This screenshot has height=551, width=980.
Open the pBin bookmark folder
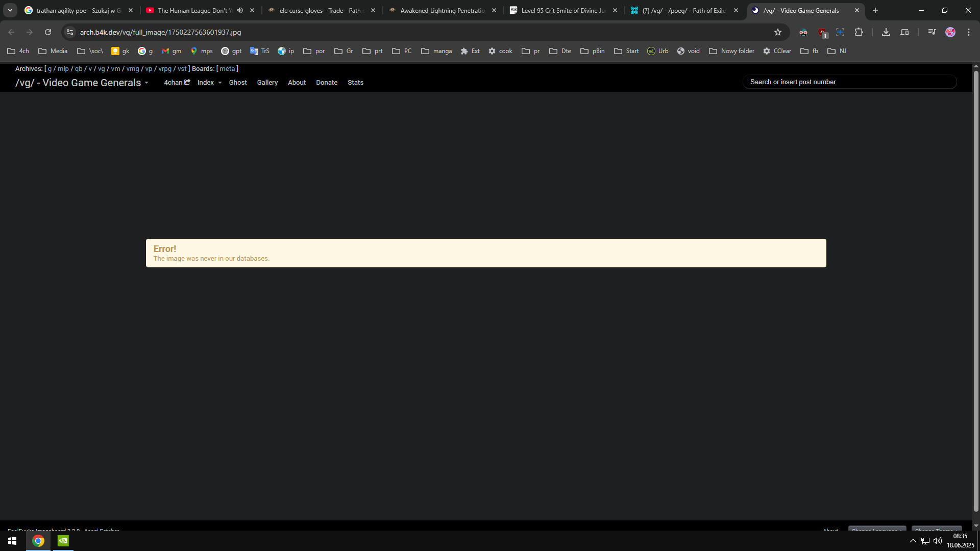click(593, 51)
